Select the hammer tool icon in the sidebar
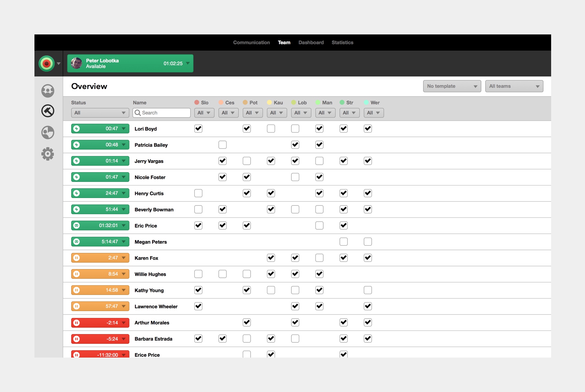This screenshot has height=392, width=585. pos(48,111)
